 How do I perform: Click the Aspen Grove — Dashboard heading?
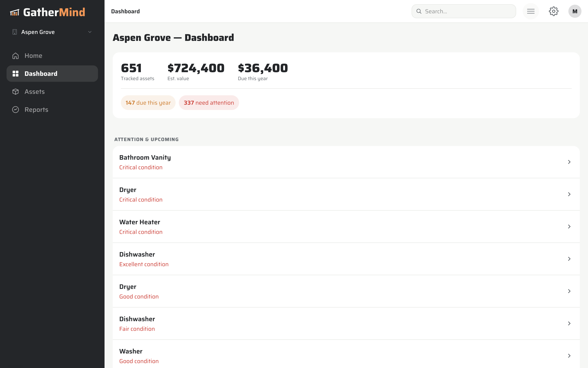173,38
